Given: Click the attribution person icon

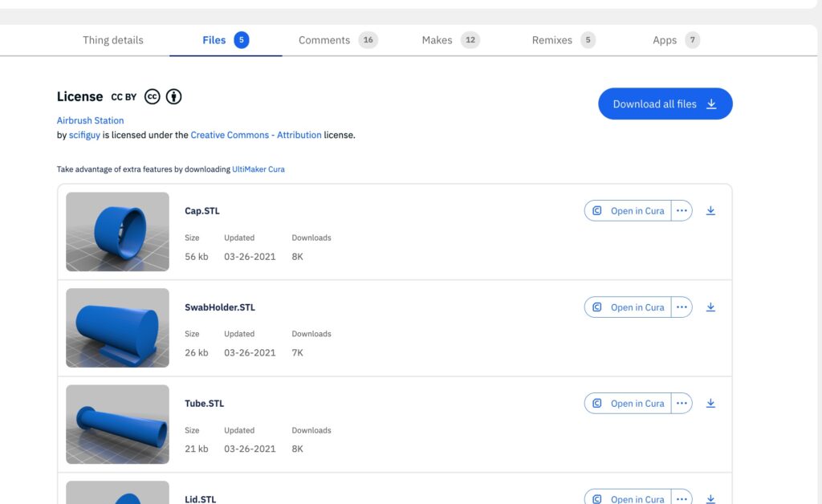Looking at the screenshot, I should tap(173, 96).
